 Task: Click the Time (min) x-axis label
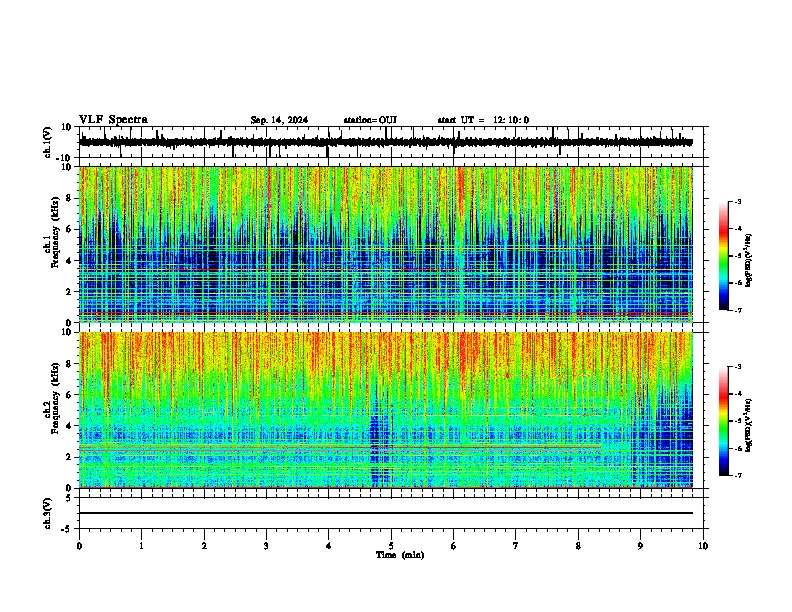[400, 555]
